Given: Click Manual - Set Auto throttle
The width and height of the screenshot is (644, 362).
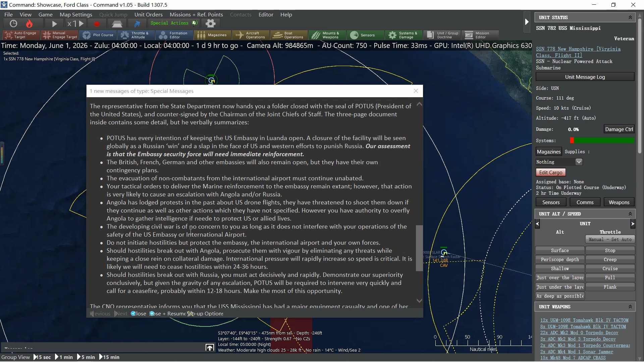Looking at the screenshot, I should [610, 239].
